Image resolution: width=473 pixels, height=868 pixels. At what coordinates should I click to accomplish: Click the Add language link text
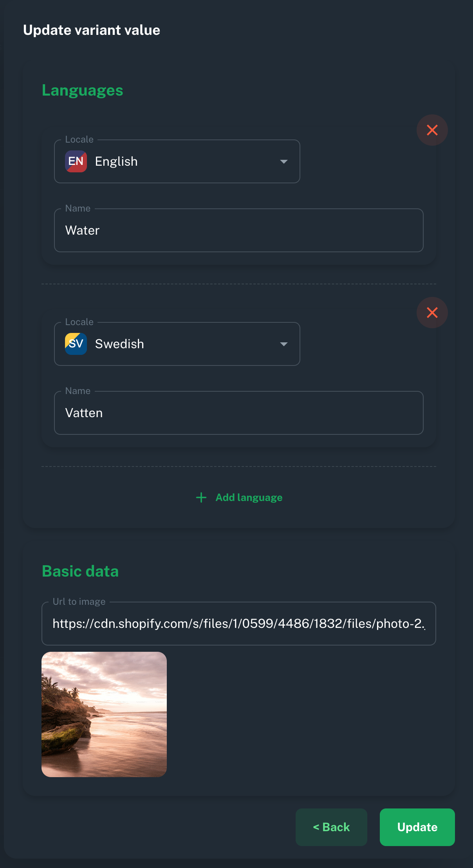249,497
